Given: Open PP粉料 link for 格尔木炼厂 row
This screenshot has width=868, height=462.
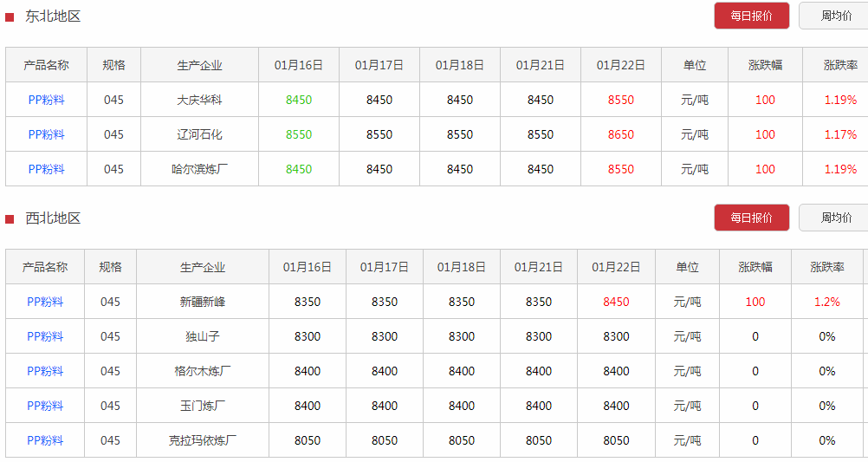Looking at the screenshot, I should point(45,371).
